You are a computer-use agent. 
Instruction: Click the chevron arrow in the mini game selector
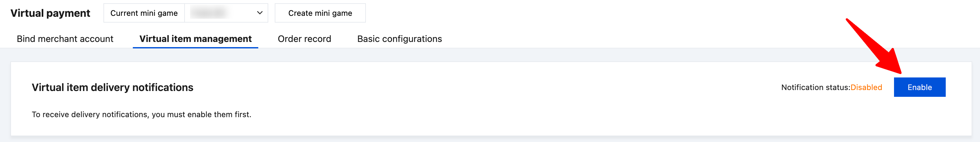click(260, 13)
